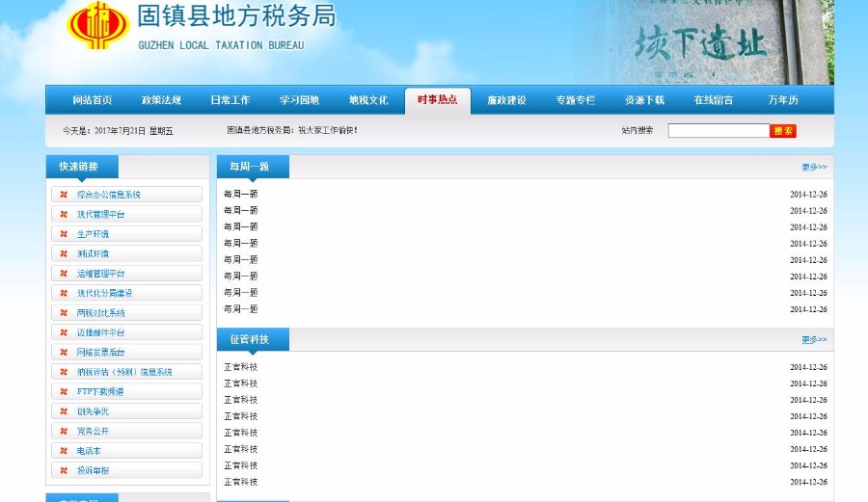Click the red icon beside 测试环境

pyautogui.click(x=64, y=253)
